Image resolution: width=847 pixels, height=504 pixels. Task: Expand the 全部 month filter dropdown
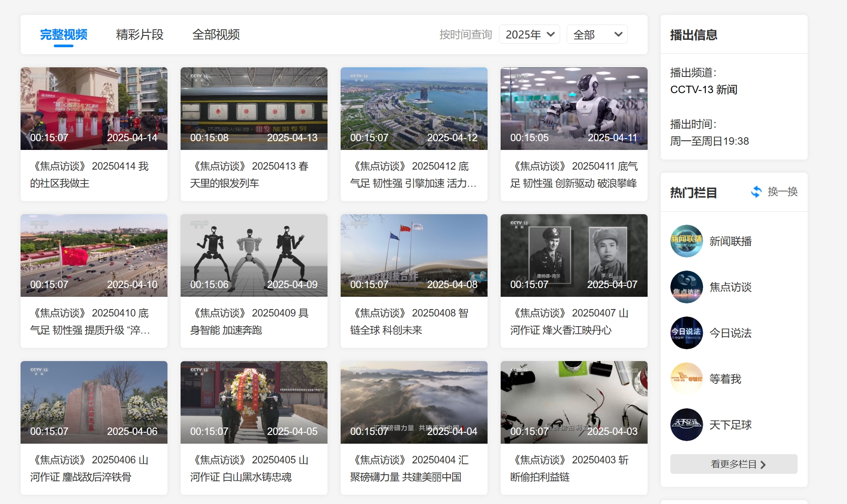coord(597,35)
